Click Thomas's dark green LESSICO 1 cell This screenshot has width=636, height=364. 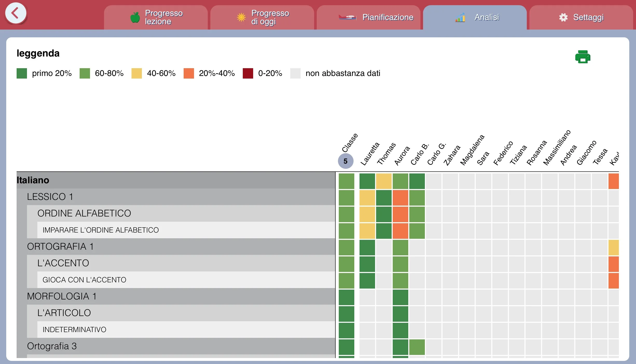click(384, 198)
